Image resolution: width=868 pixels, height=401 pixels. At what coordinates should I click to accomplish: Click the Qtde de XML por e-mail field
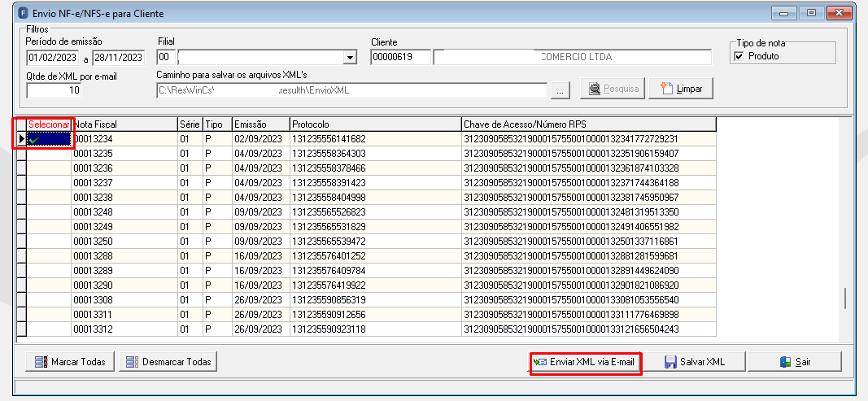(x=54, y=90)
